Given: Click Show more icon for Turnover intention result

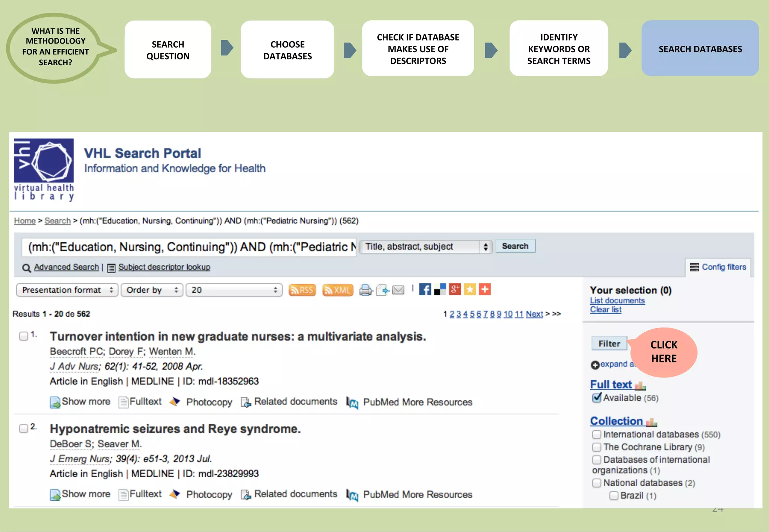Looking at the screenshot, I should coord(55,403).
